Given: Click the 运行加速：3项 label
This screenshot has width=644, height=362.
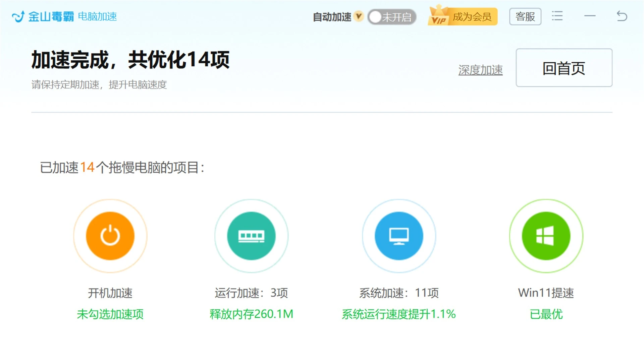Looking at the screenshot, I should [x=251, y=293].
